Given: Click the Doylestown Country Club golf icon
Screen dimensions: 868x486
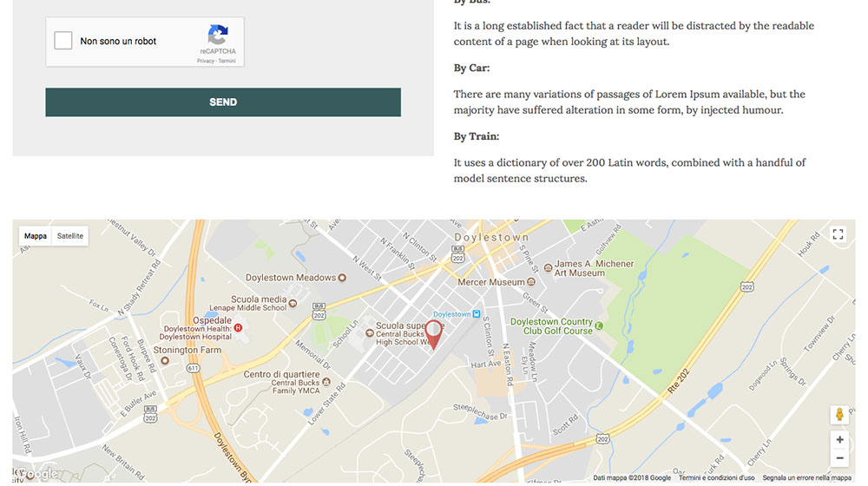Looking at the screenshot, I should pyautogui.click(x=599, y=325).
